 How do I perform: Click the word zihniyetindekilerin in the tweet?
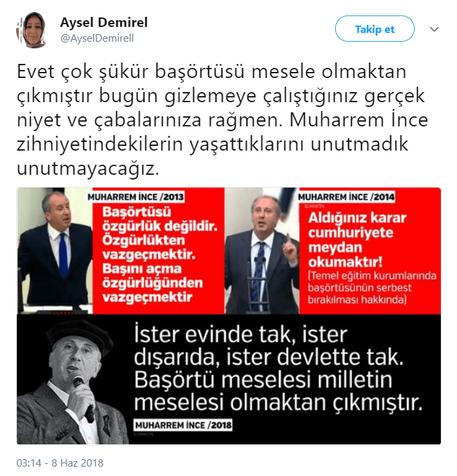coord(100,145)
